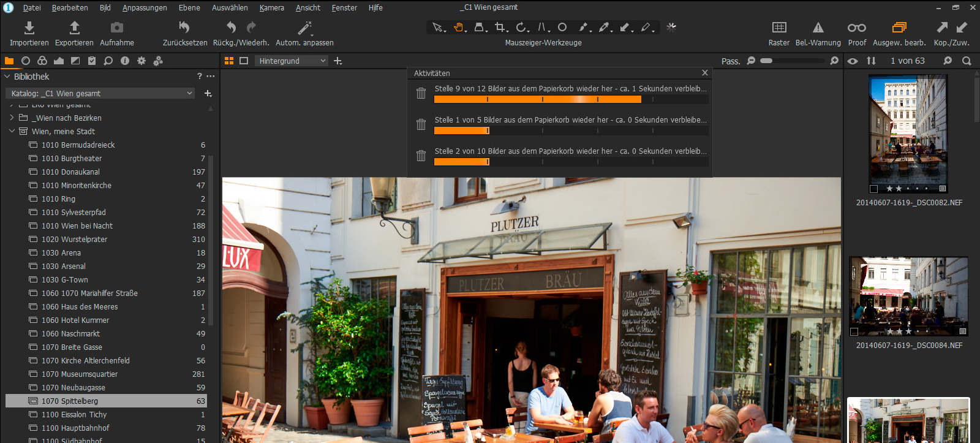This screenshot has height=443, width=980.
Task: Close the Aktivitäten panel
Action: tap(705, 73)
